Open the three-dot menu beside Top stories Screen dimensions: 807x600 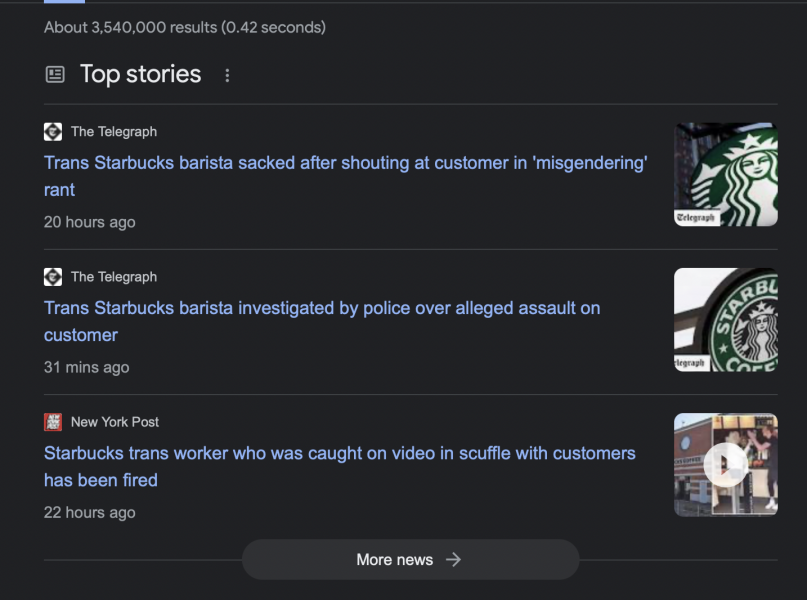(x=227, y=76)
